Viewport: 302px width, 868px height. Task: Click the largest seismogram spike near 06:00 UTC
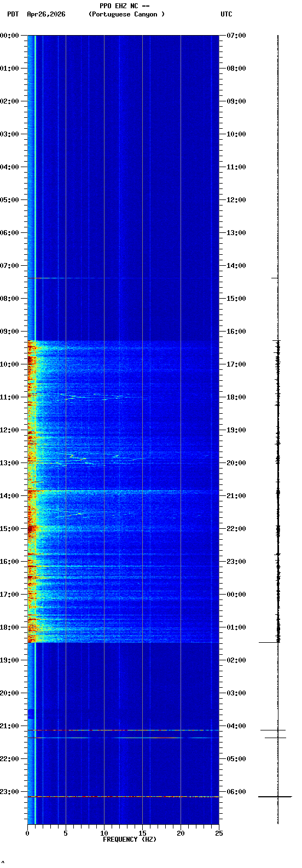[275, 797]
